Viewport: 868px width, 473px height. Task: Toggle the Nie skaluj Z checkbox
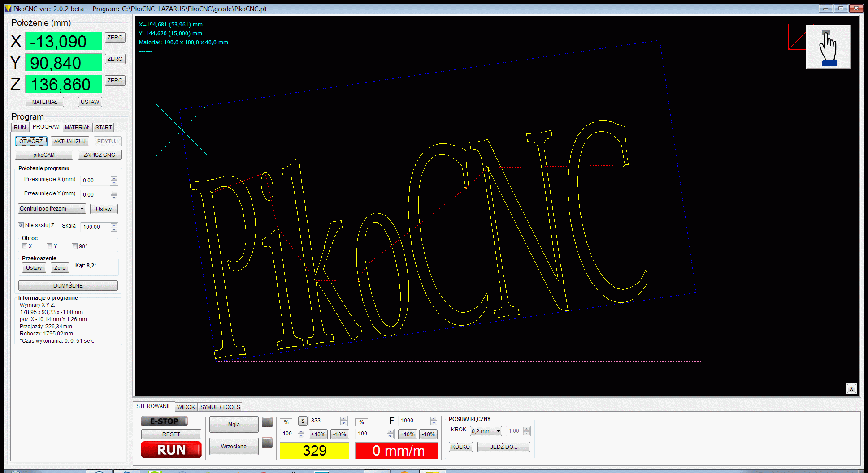(21, 225)
